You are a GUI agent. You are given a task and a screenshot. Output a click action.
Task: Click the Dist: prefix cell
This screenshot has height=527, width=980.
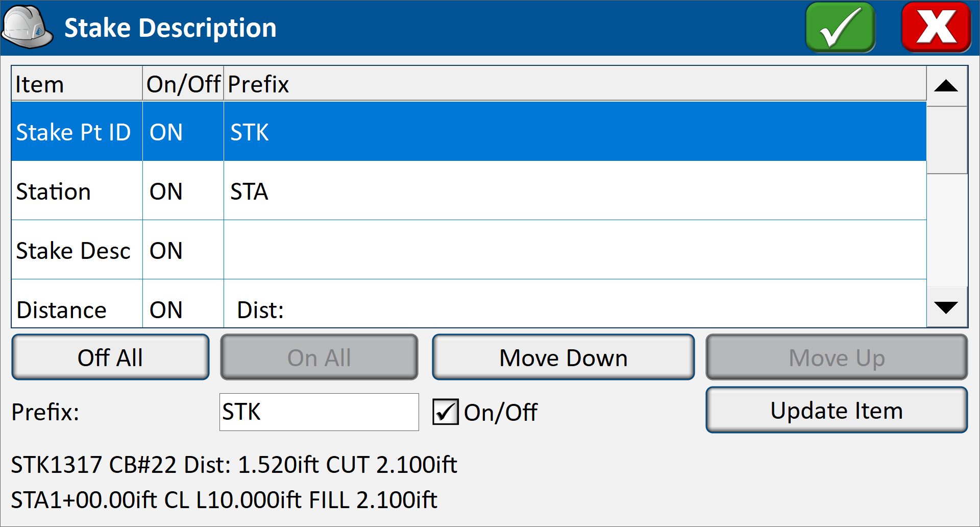[x=575, y=304]
